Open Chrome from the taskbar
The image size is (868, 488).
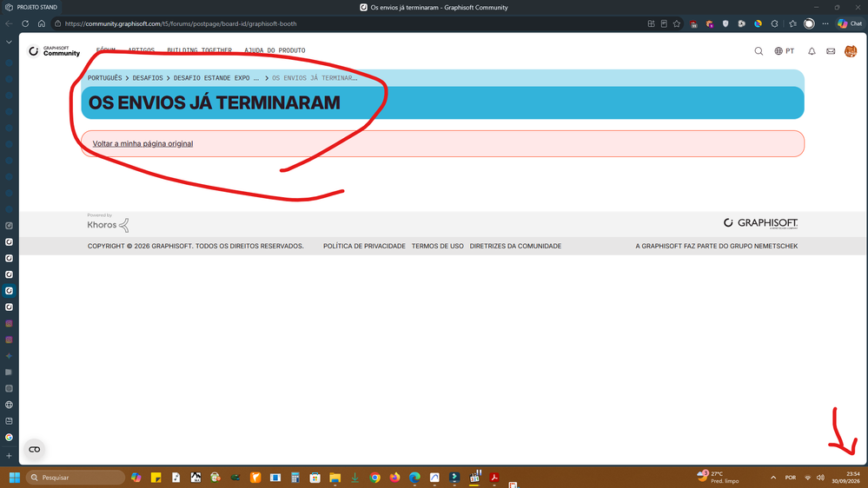(374, 478)
